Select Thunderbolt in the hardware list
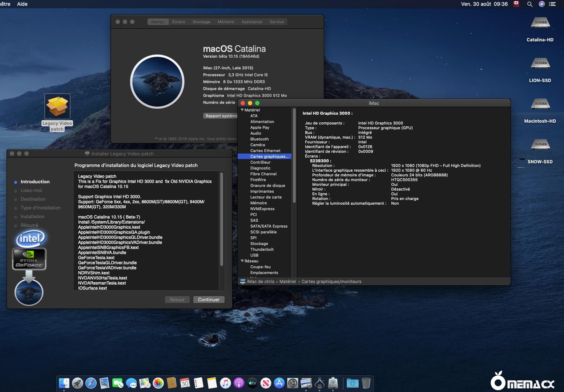This screenshot has width=564, height=392. point(262,249)
